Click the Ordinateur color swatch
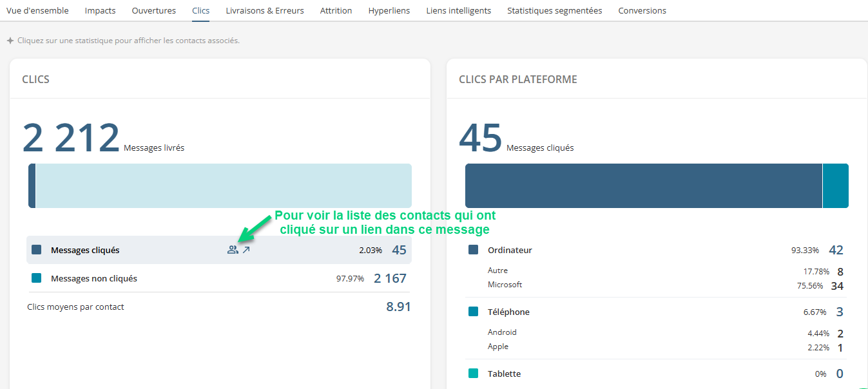 pos(474,250)
